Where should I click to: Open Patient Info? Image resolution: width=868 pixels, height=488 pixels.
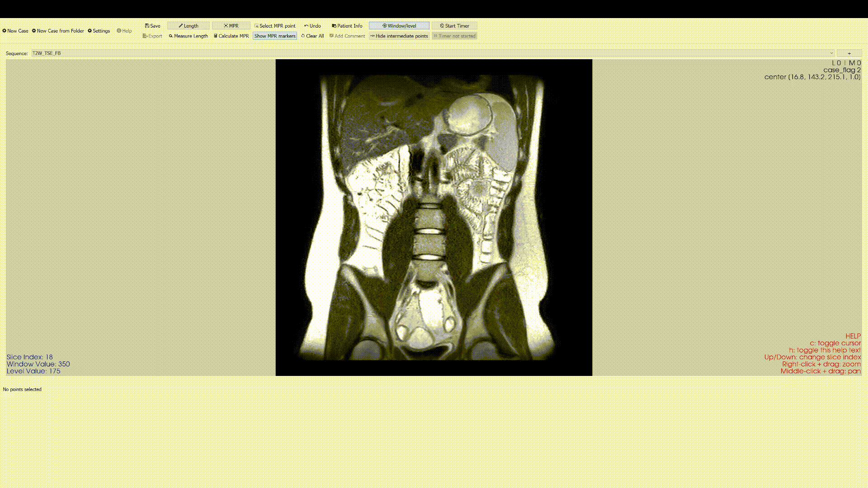[x=347, y=26]
